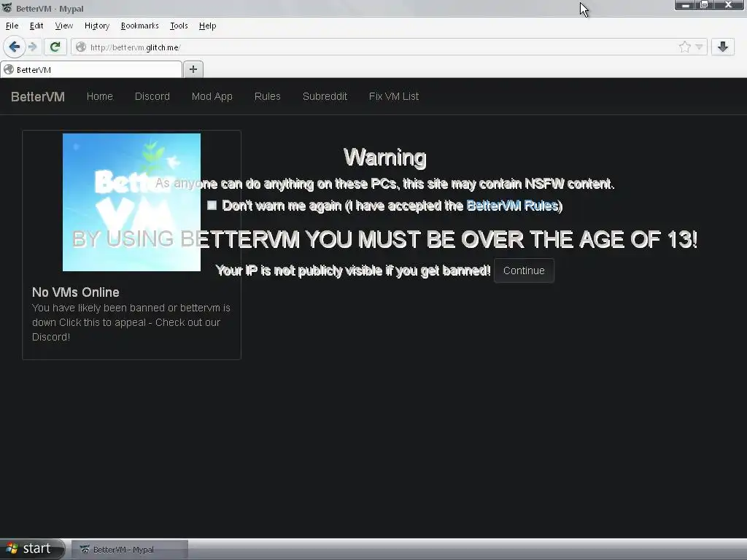The height and width of the screenshot is (560, 747).
Task: Open the View menu
Action: [64, 26]
